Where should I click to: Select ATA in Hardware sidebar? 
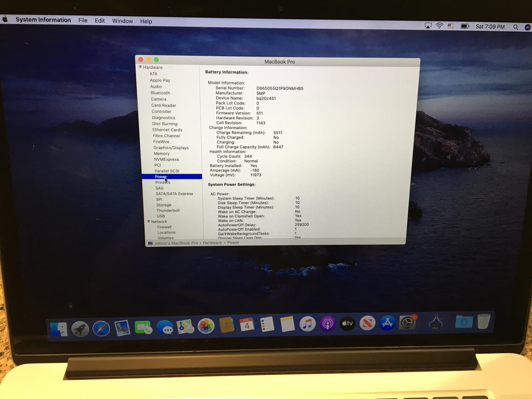point(153,74)
